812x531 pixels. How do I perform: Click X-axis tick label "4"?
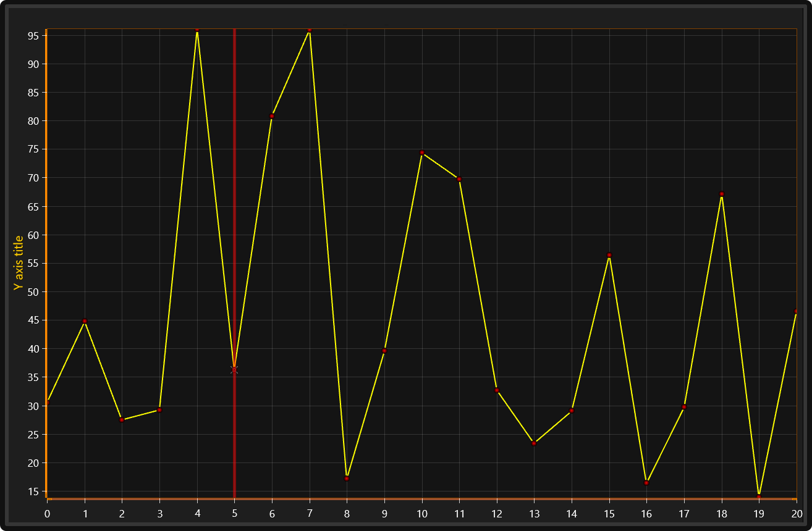tap(197, 514)
